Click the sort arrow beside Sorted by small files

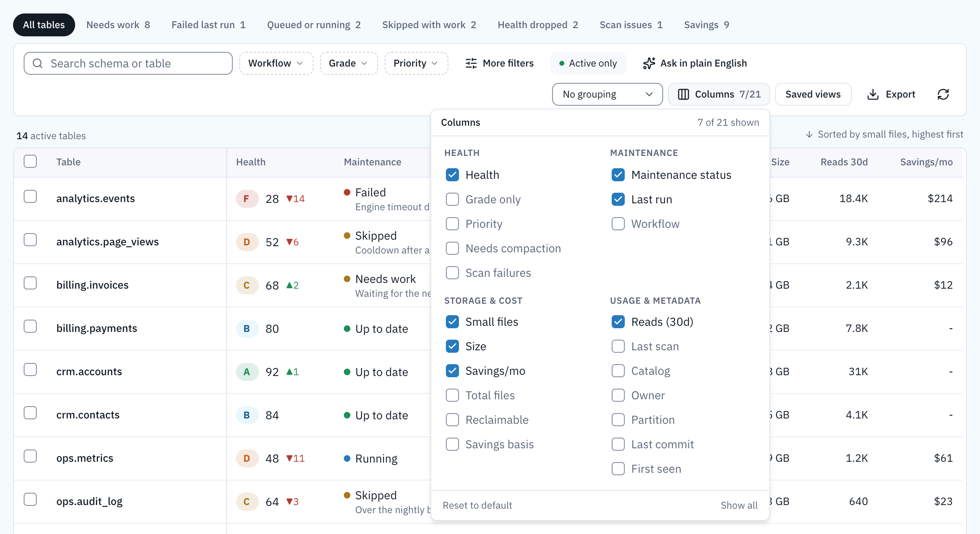tap(809, 134)
